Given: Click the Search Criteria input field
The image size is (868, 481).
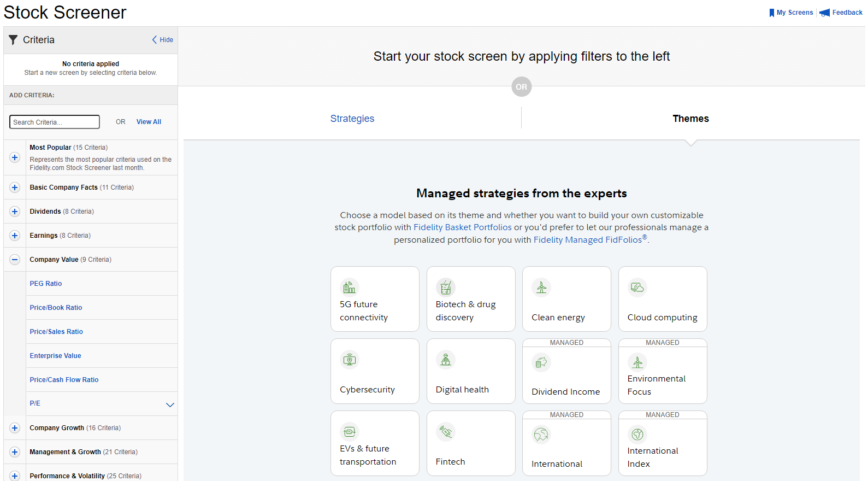Looking at the screenshot, I should coord(55,122).
